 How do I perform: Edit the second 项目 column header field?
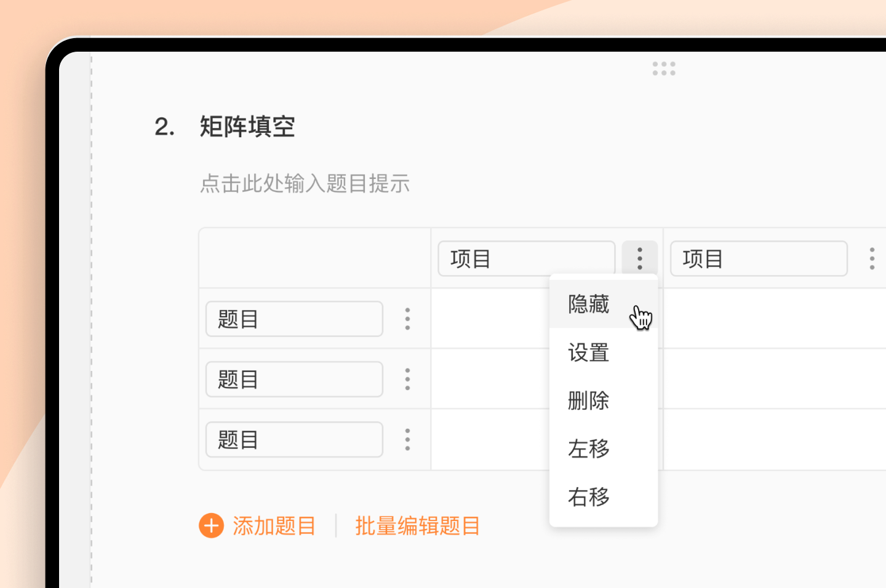759,258
